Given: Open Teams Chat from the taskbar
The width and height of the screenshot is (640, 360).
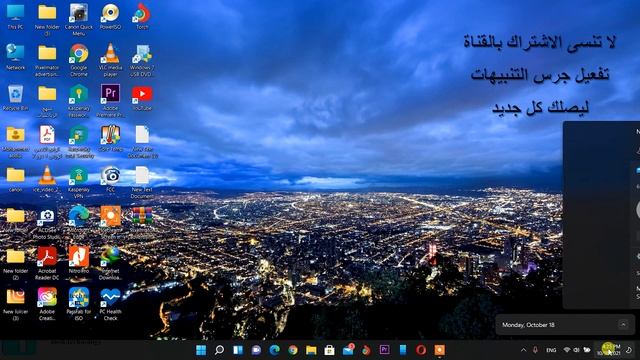Looking at the screenshot, I should tap(256, 350).
